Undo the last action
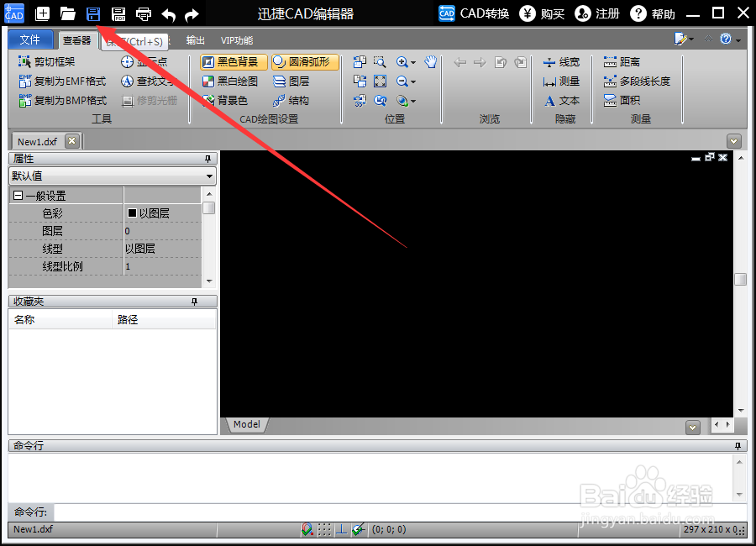The width and height of the screenshot is (756, 546). [x=168, y=14]
